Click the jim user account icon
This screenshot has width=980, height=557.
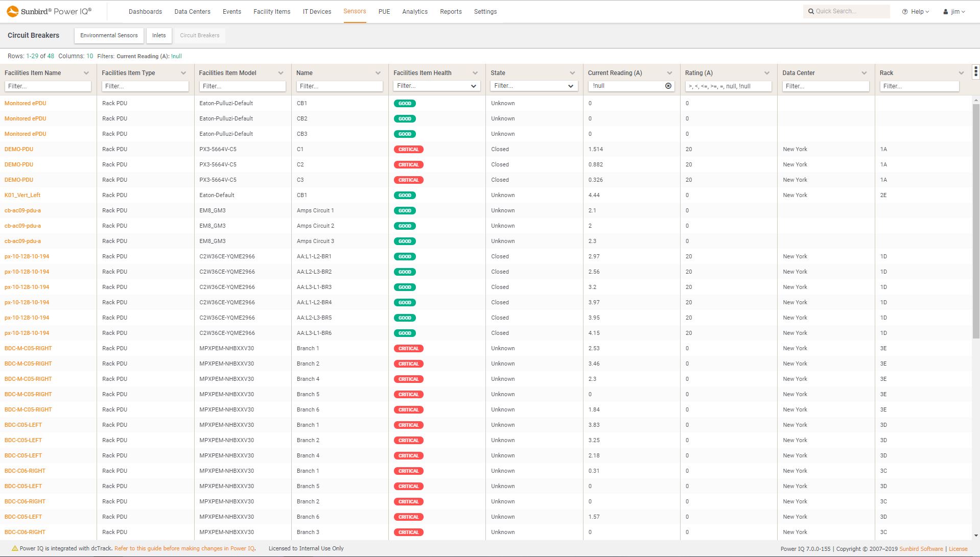tap(945, 11)
